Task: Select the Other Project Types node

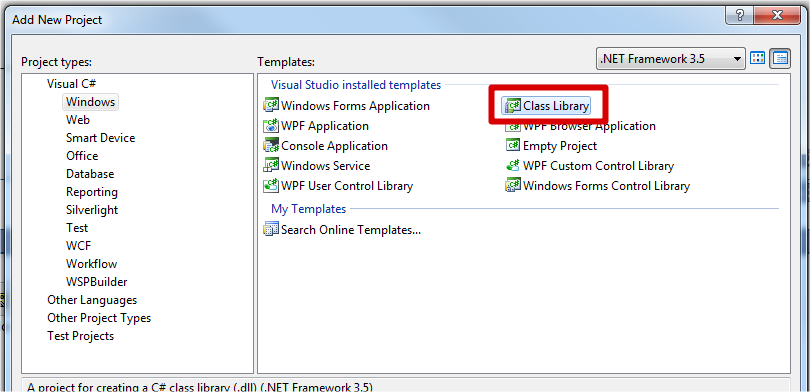Action: 99,318
